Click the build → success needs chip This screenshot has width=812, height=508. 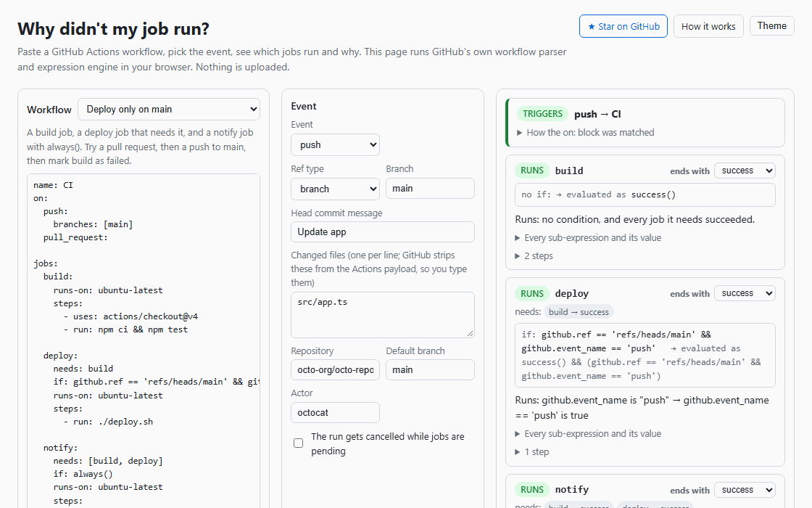[579, 312]
